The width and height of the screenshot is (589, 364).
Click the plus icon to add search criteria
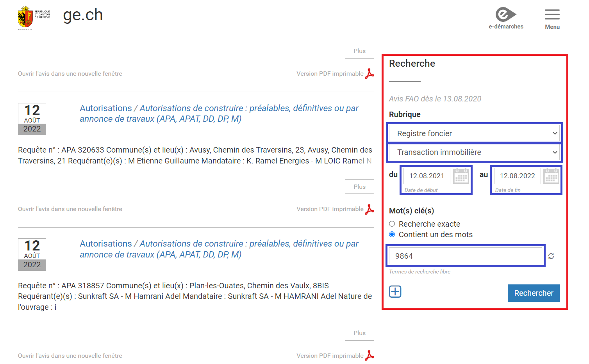point(395,291)
